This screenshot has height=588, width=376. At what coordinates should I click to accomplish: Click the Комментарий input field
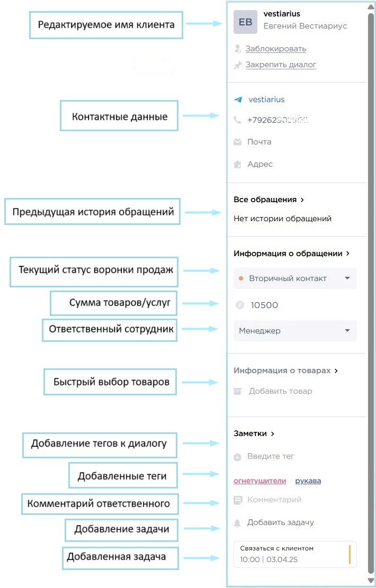pyautogui.click(x=274, y=500)
